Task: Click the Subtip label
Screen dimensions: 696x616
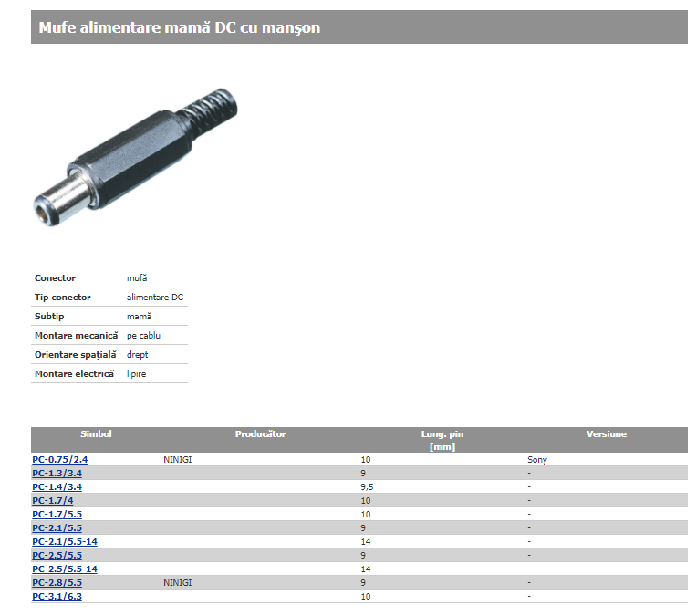Action: click(49, 317)
